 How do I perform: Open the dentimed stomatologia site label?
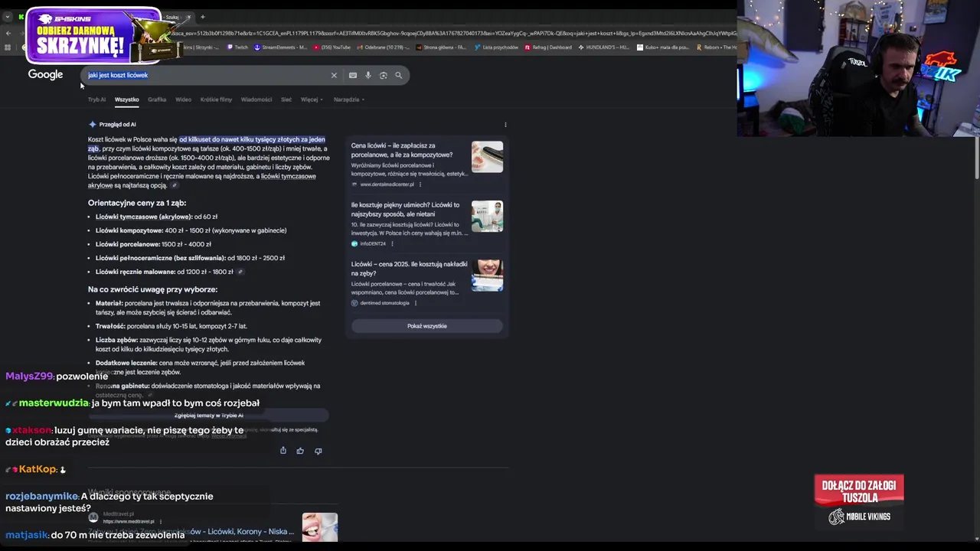384,303
